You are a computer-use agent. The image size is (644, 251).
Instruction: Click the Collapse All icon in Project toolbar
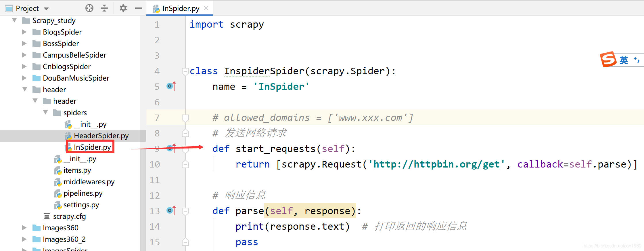click(104, 8)
